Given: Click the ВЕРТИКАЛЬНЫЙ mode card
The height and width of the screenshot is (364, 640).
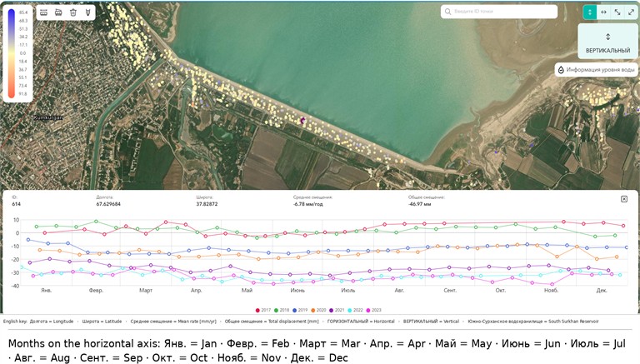Looking at the screenshot, I should point(607,41).
